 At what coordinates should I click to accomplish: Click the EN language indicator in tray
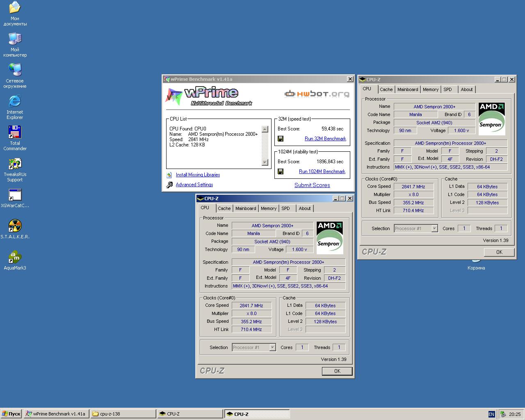coord(491,414)
